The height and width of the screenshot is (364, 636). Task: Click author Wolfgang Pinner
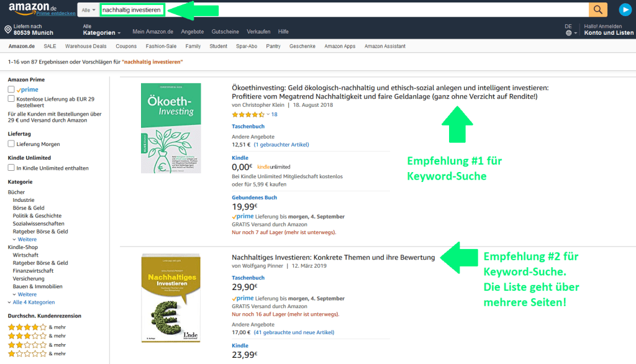(263, 266)
